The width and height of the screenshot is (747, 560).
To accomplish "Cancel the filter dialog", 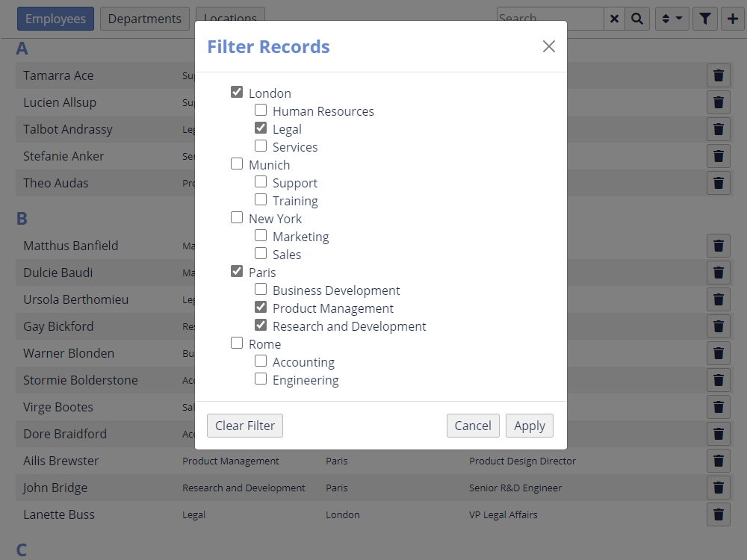I will (473, 426).
